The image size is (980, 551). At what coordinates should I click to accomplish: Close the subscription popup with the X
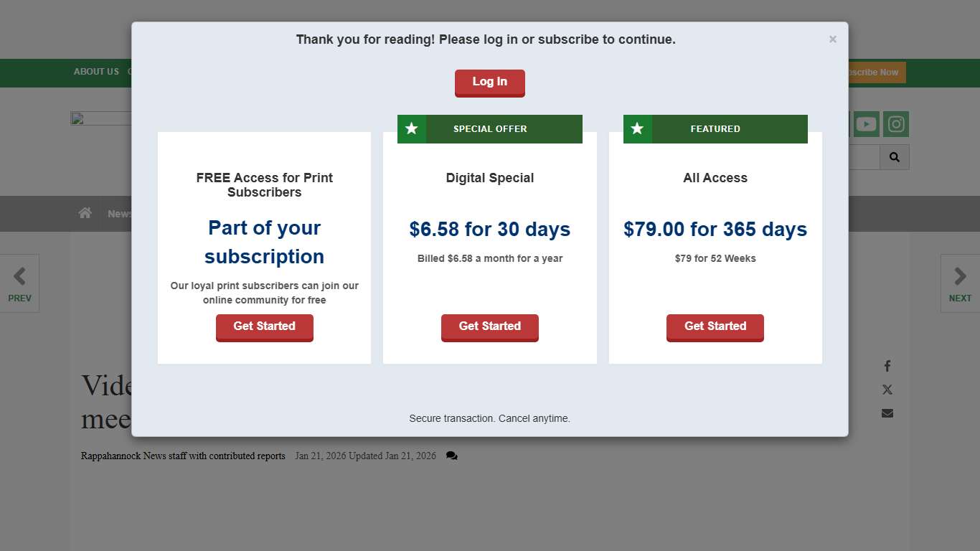coord(832,39)
